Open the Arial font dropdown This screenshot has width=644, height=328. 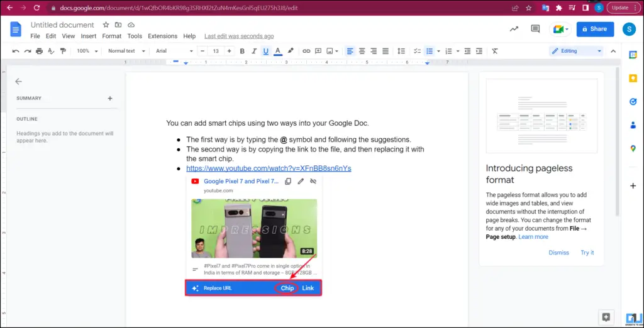(174, 52)
